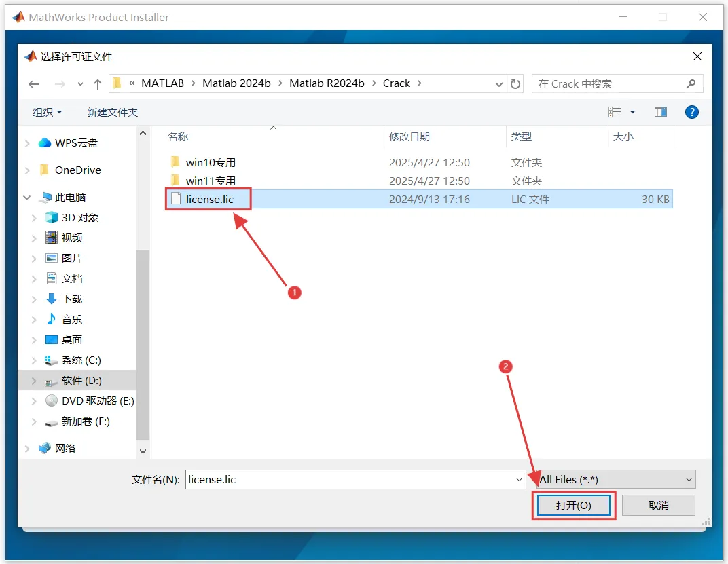Click the 30 KB size cell
The image size is (728, 564).
point(655,199)
